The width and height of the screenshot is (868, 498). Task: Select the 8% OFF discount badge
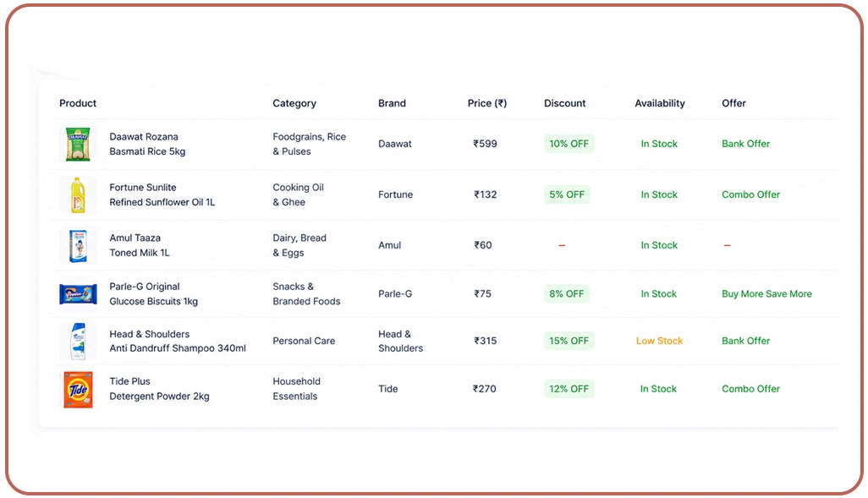pyautogui.click(x=567, y=294)
